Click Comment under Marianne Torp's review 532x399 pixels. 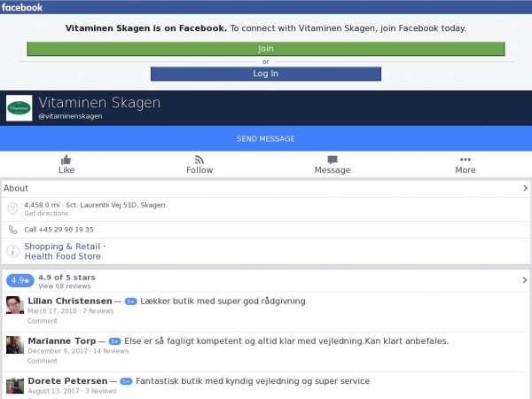[43, 361]
